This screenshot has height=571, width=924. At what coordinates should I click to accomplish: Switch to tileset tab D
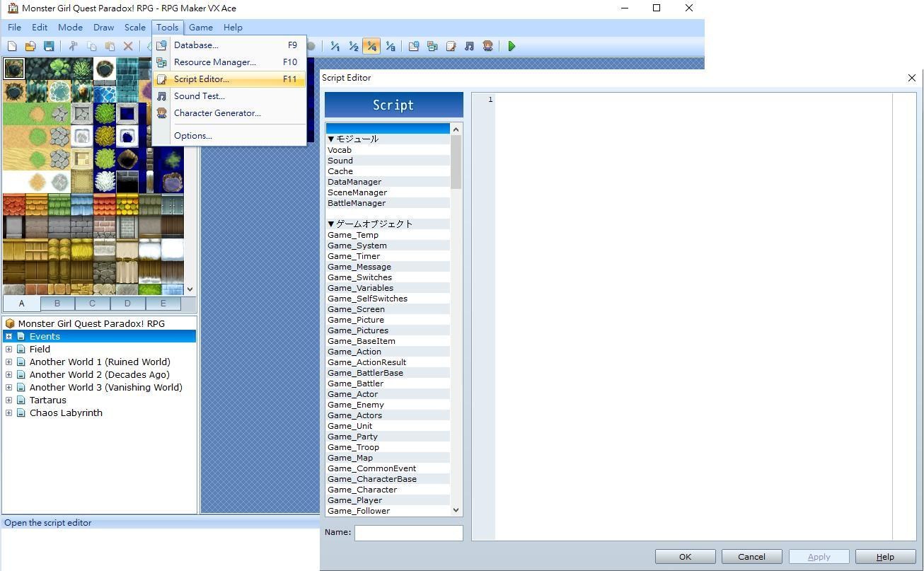[127, 304]
